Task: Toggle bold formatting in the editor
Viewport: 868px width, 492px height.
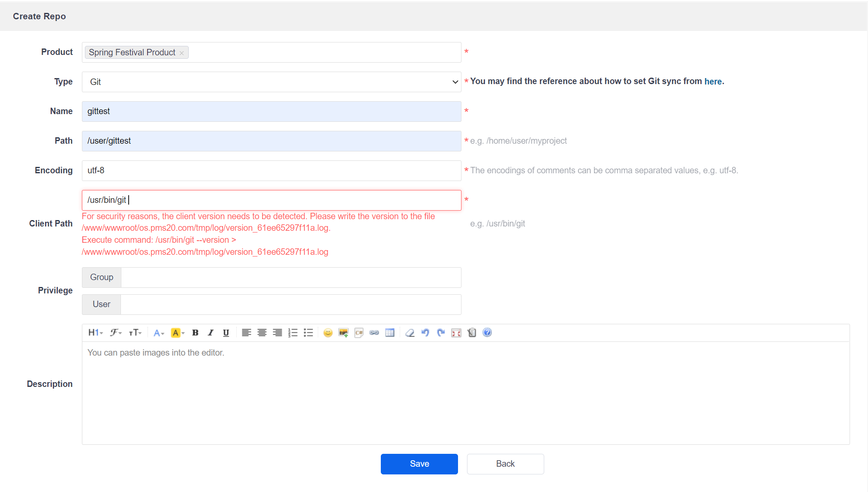Action: click(x=195, y=332)
